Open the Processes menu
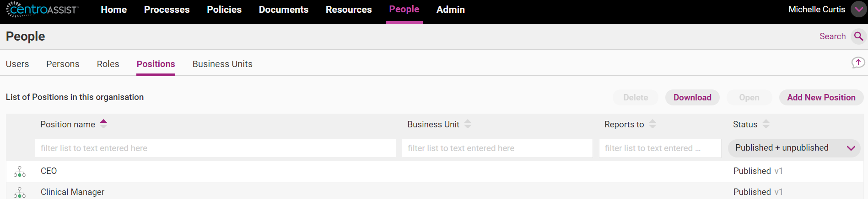This screenshot has width=868, height=199. point(167,10)
